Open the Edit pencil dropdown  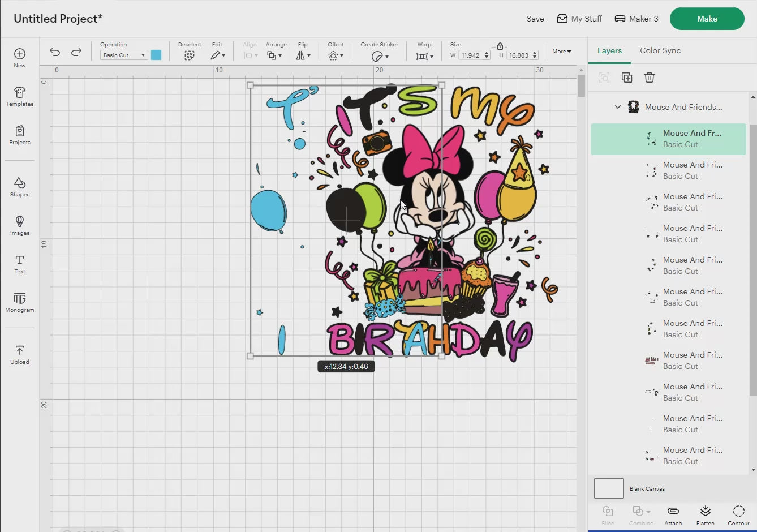pyautogui.click(x=218, y=55)
